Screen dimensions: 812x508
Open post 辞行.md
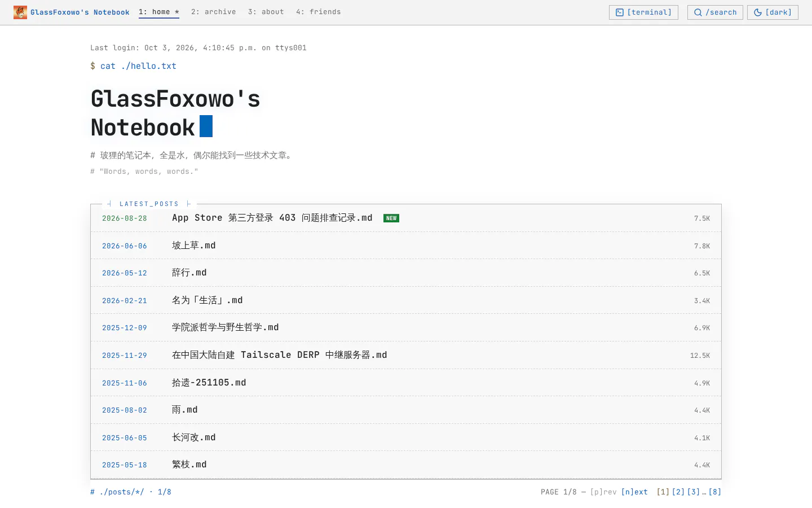point(189,273)
